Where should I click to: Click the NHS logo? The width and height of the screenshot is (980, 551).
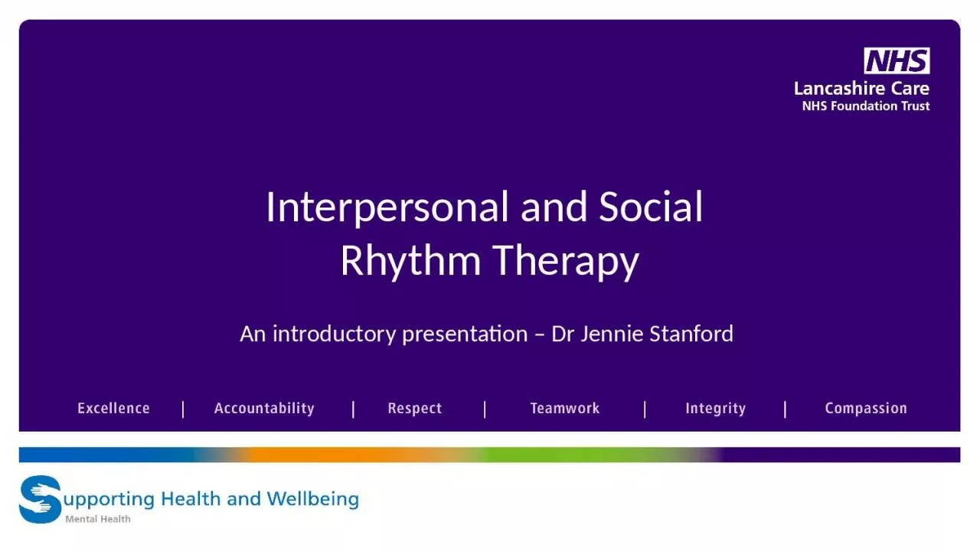coord(897,60)
